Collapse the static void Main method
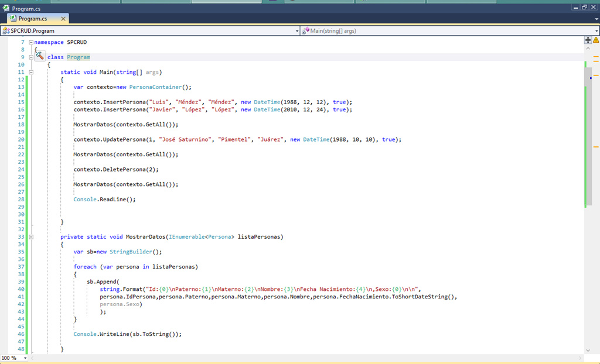 point(30,73)
